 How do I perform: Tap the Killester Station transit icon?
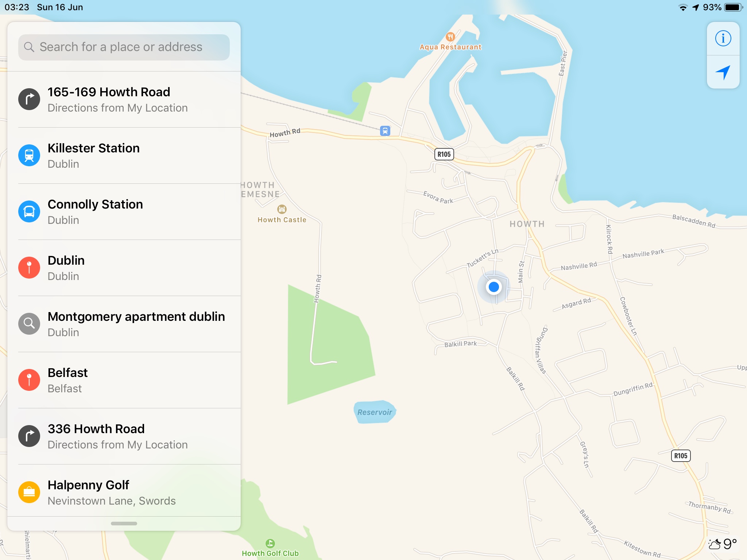pyautogui.click(x=29, y=155)
